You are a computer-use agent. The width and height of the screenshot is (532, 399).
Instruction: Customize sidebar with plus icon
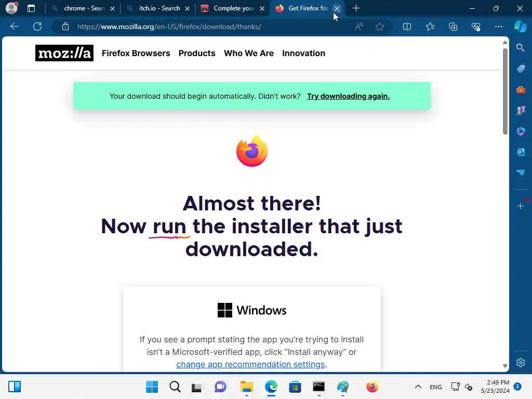tap(521, 206)
